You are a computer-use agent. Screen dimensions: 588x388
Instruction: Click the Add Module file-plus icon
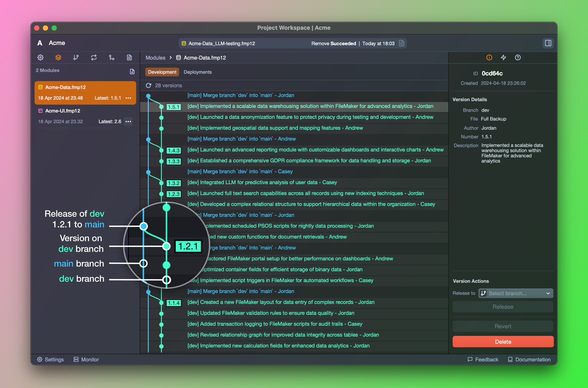pyautogui.click(x=132, y=71)
